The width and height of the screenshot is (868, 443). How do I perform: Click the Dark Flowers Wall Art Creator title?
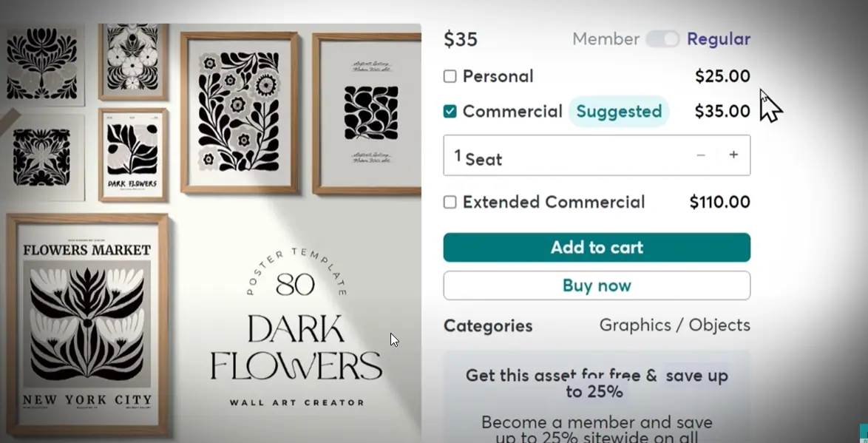[296, 349]
